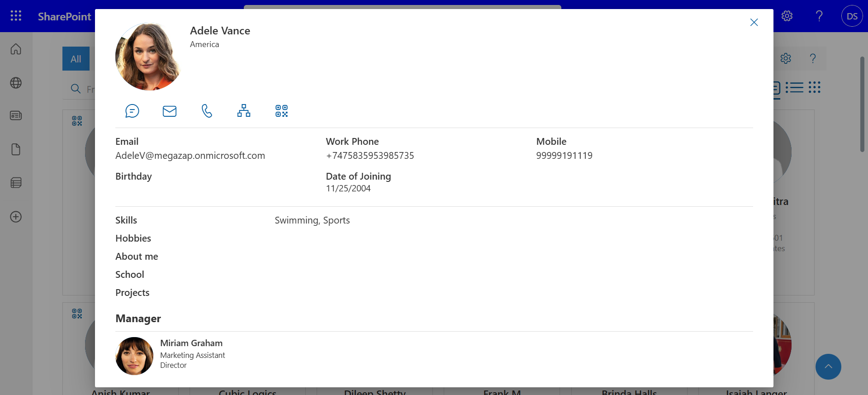This screenshot has width=868, height=395.
Task: Click the Skills value Swimming, Sports
Action: [312, 220]
